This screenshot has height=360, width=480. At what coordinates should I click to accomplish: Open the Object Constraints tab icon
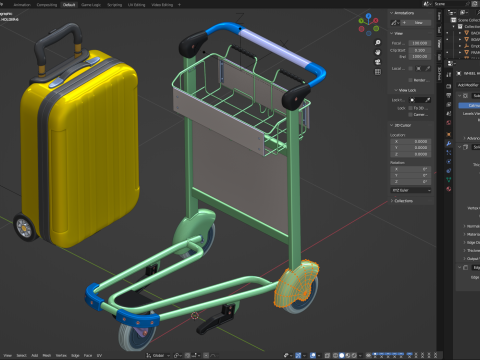[x=449, y=171]
